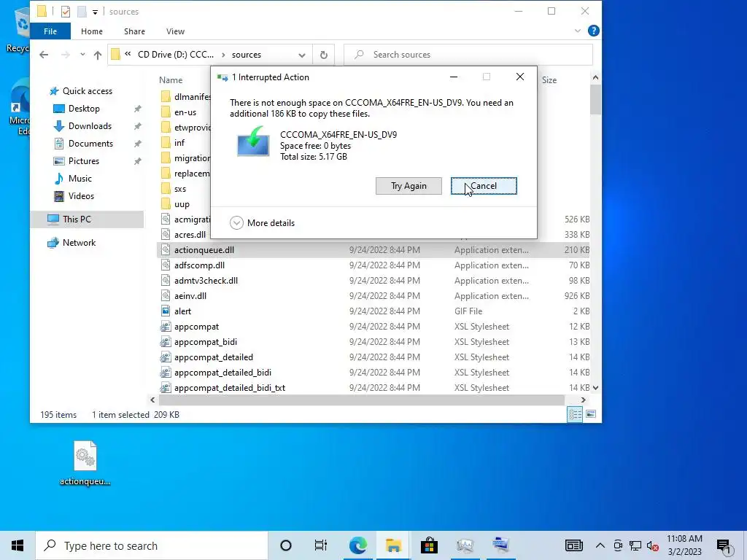Expand the address bar history dropdown
747x560 pixels.
click(x=301, y=55)
